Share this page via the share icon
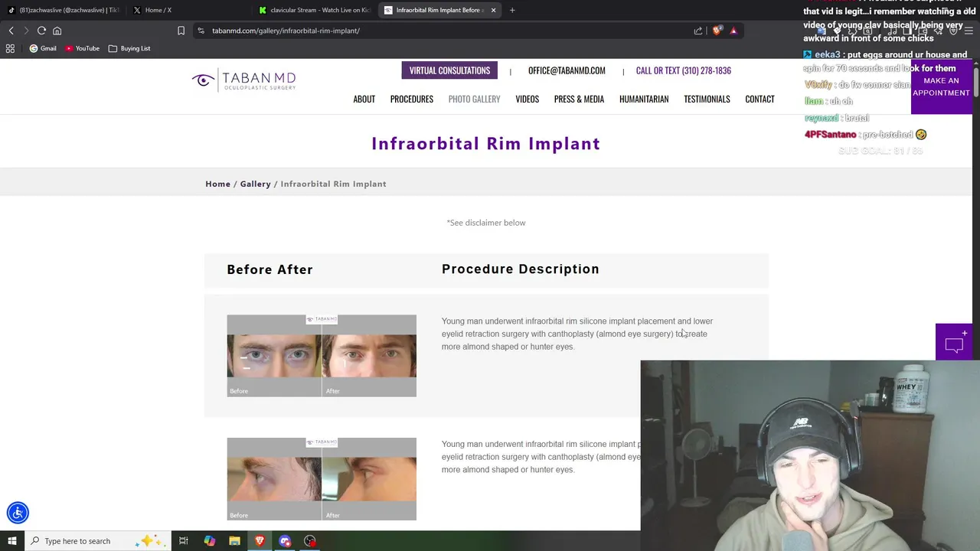This screenshot has height=551, width=980. coord(698,31)
